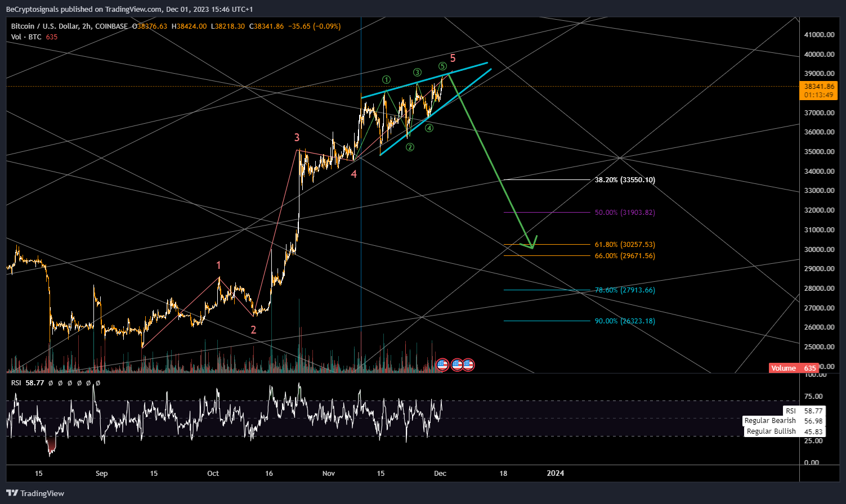Click the Nov label on time axis

tap(329, 474)
